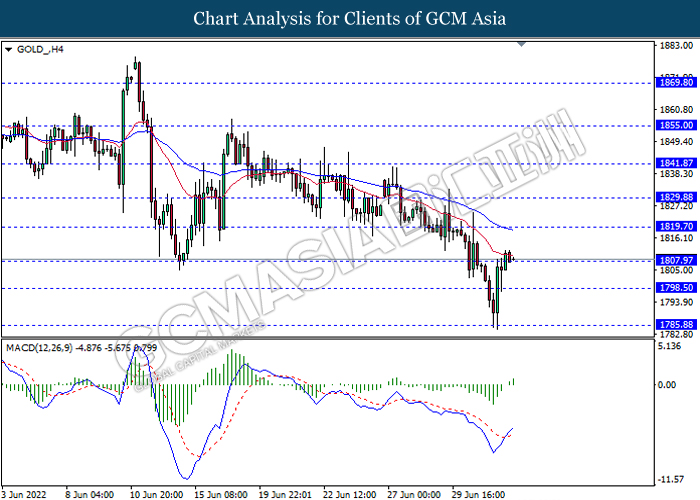
Task: Click the 10 Jun 20:00 time label
Action: coord(156,495)
